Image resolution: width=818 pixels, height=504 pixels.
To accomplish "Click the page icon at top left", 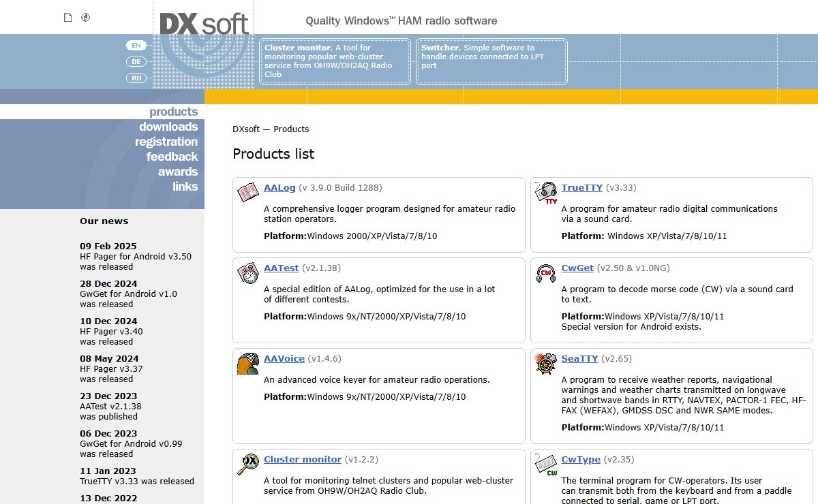I will pyautogui.click(x=67, y=18).
